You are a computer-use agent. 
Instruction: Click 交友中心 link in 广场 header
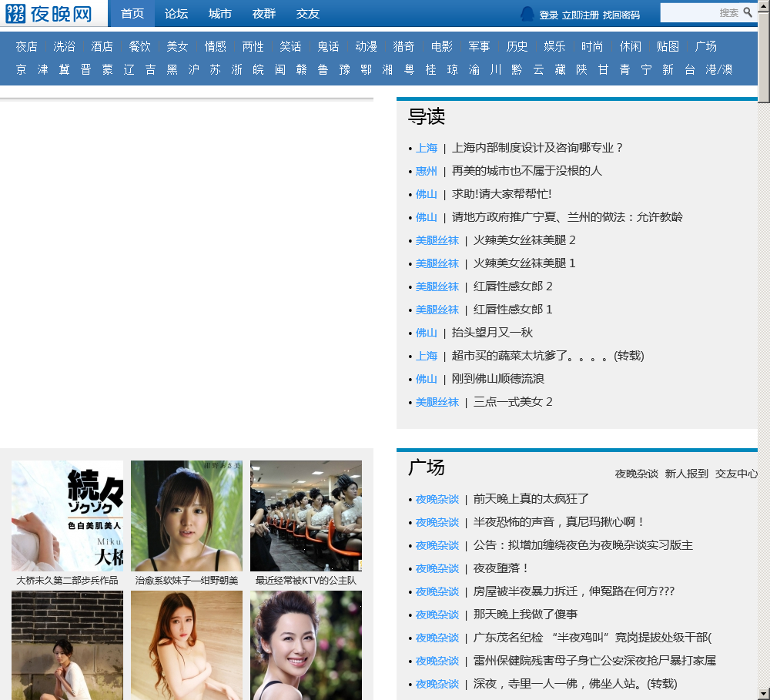[x=736, y=474]
